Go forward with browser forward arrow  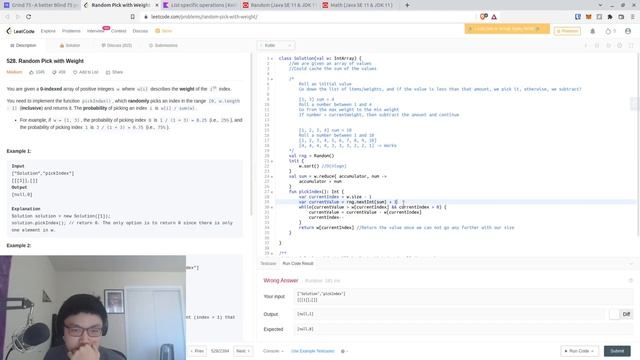click(18, 17)
